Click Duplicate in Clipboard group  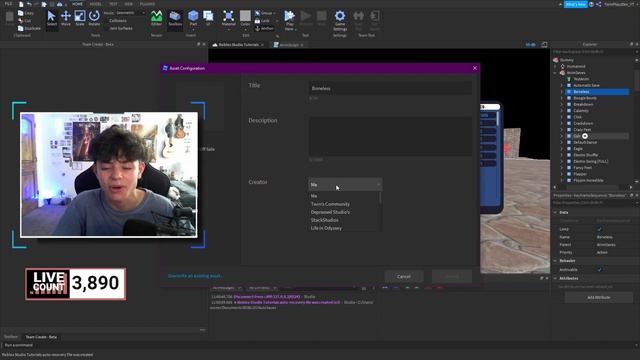tap(29, 29)
